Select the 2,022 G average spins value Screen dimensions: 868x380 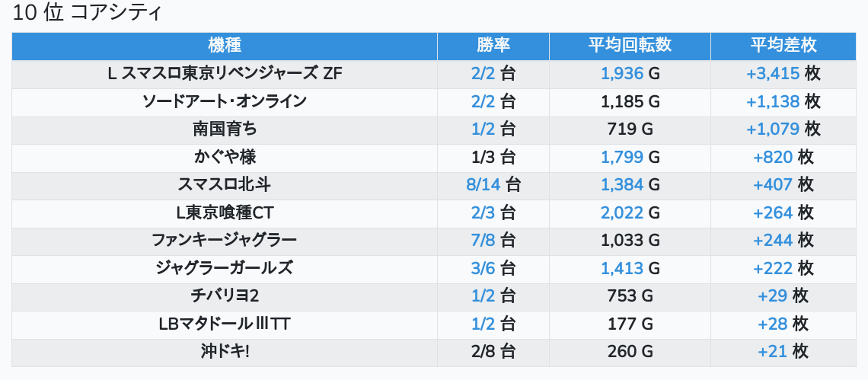[622, 212]
